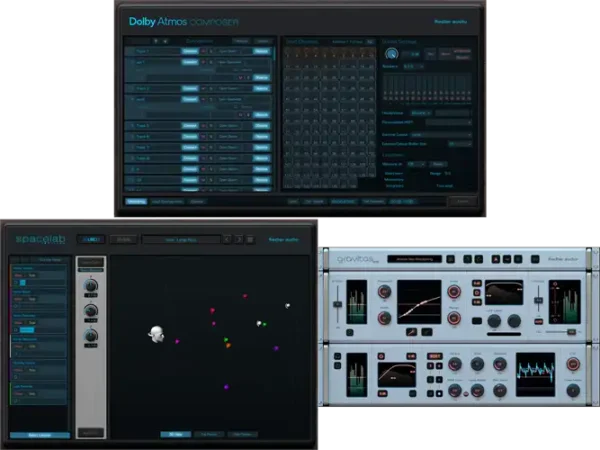Viewport: 600px width, 450px height.
Task: Toggle the power button below the Gravitas input meter
Action: pos(350,333)
